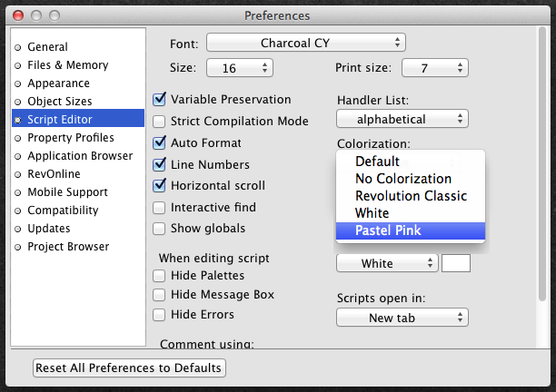Viewport: 556px width, 392px height.
Task: Open Mobile Support preferences
Action: tap(67, 191)
